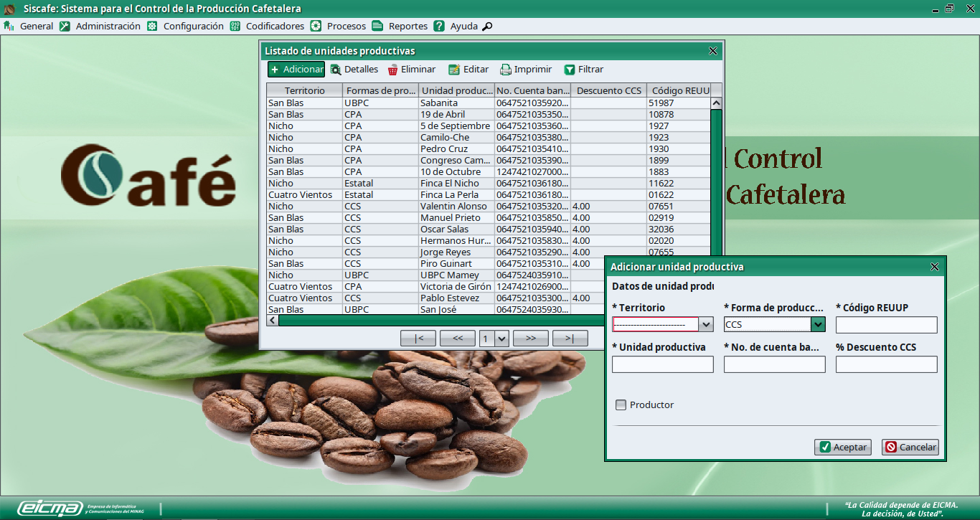Select the Valentin Alonso row

pos(453,207)
